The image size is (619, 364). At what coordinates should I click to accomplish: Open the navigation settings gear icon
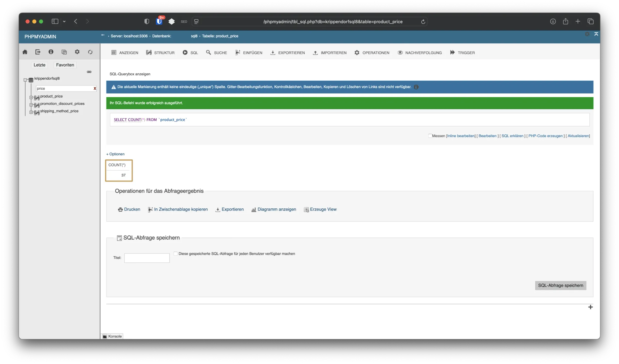(x=77, y=52)
